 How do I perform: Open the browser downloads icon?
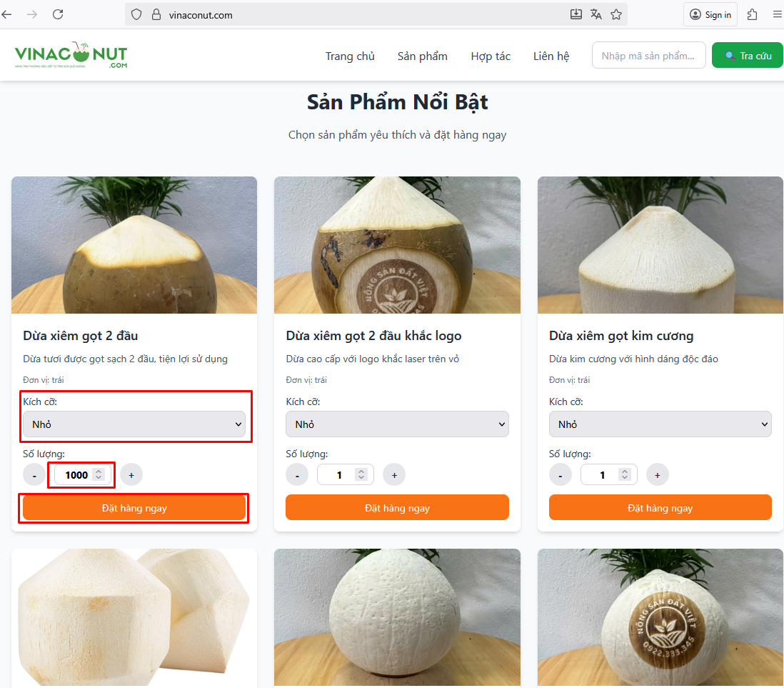coord(576,14)
